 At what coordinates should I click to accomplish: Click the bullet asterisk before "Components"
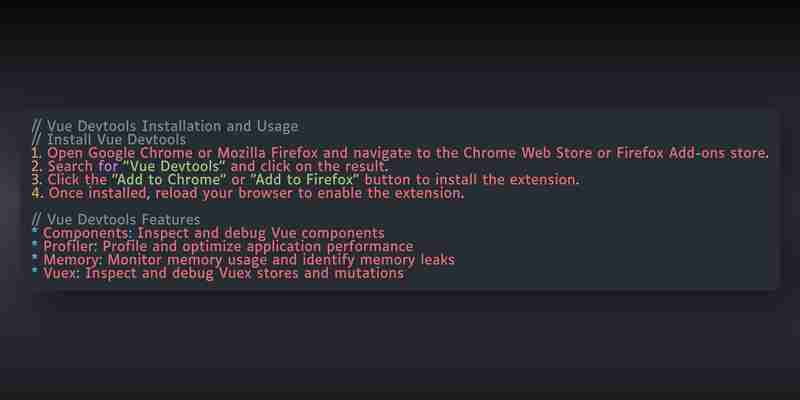pyautogui.click(x=35, y=231)
